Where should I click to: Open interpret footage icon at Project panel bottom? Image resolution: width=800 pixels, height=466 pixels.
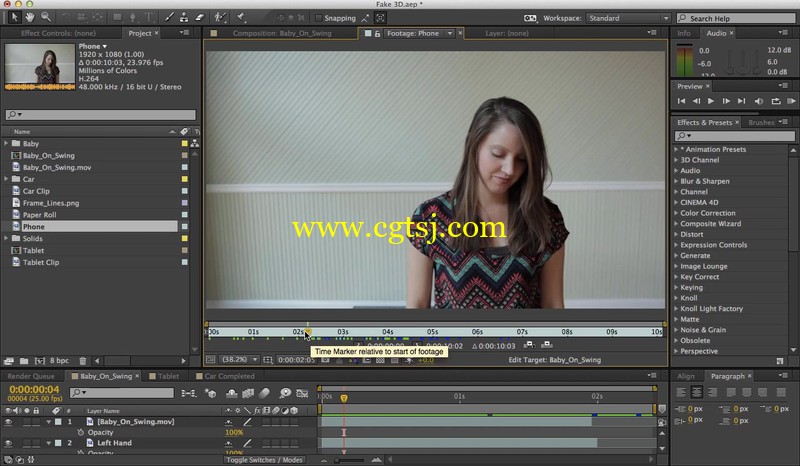[8, 360]
